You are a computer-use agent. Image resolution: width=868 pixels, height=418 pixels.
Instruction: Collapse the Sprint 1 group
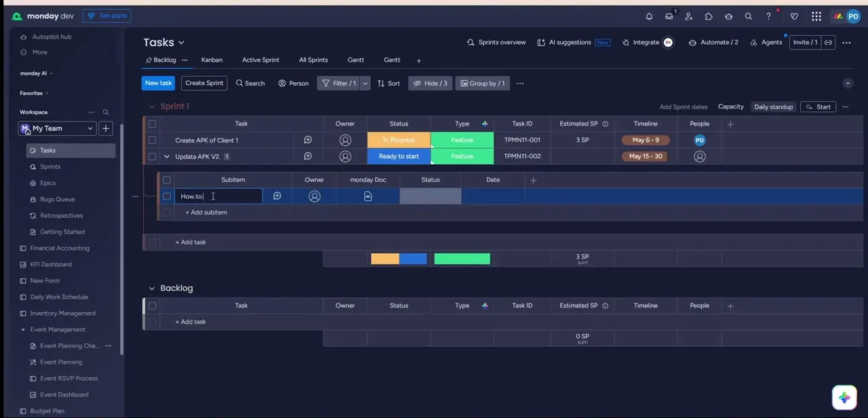click(x=152, y=107)
